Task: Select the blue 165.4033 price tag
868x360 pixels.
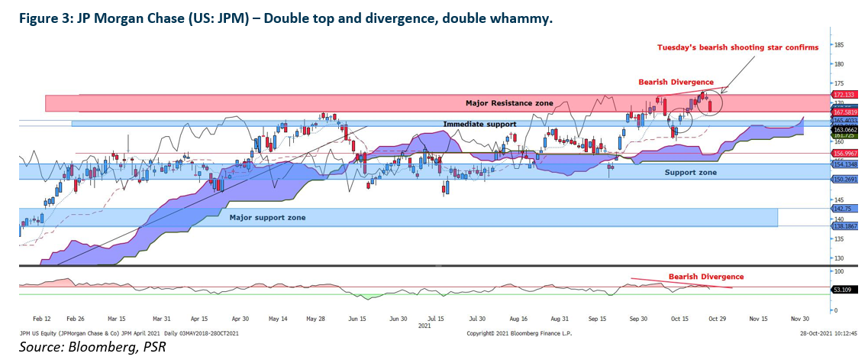Action: tap(845, 120)
